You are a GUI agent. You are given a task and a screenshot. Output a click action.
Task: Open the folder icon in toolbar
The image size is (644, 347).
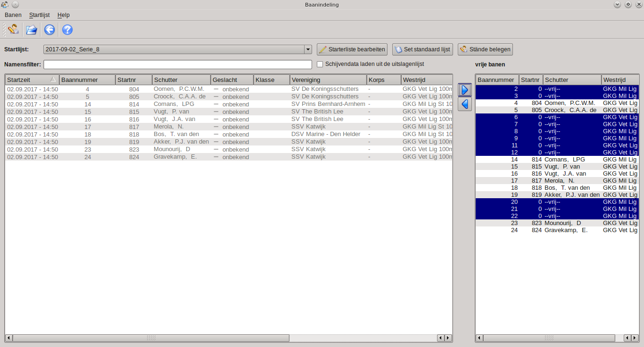32,30
